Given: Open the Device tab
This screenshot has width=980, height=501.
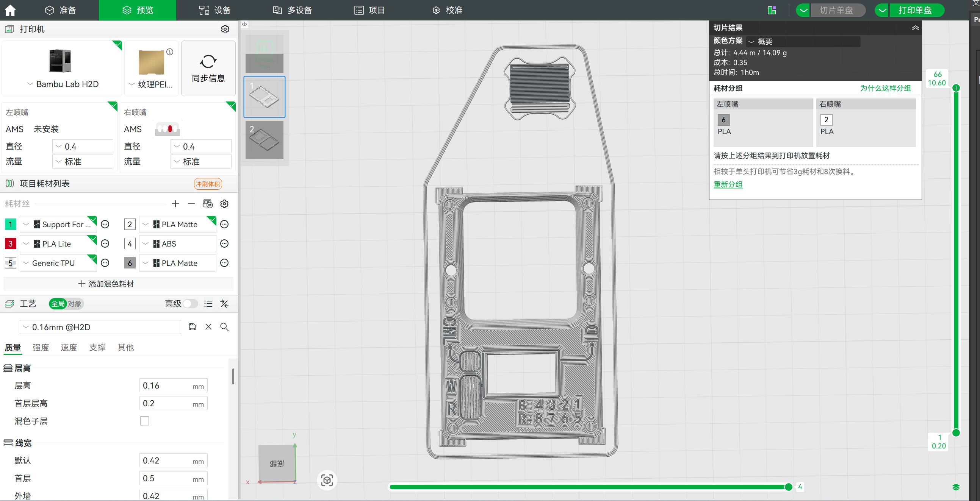Looking at the screenshot, I should pyautogui.click(x=215, y=10).
